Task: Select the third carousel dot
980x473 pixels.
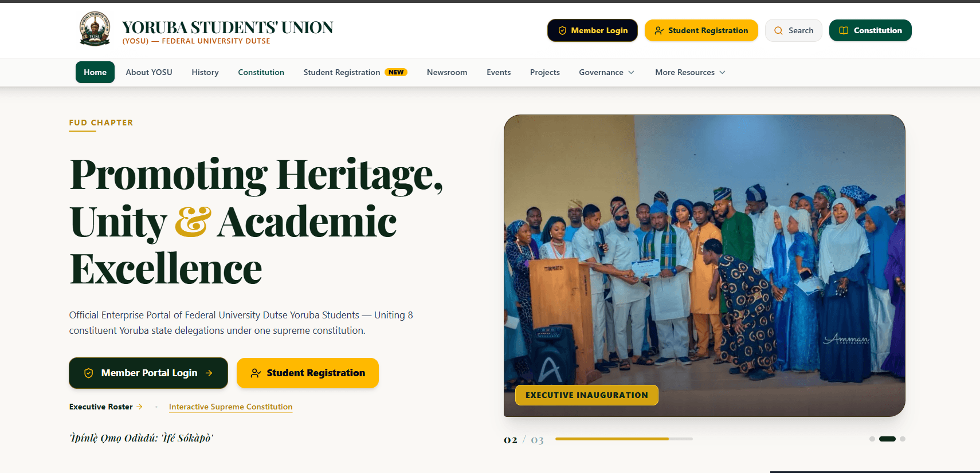Action: pyautogui.click(x=903, y=439)
